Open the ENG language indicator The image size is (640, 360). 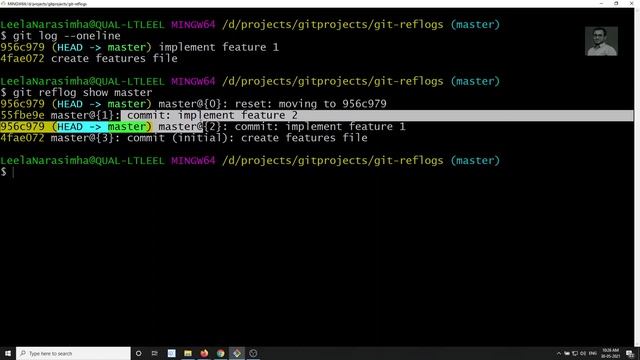point(593,353)
